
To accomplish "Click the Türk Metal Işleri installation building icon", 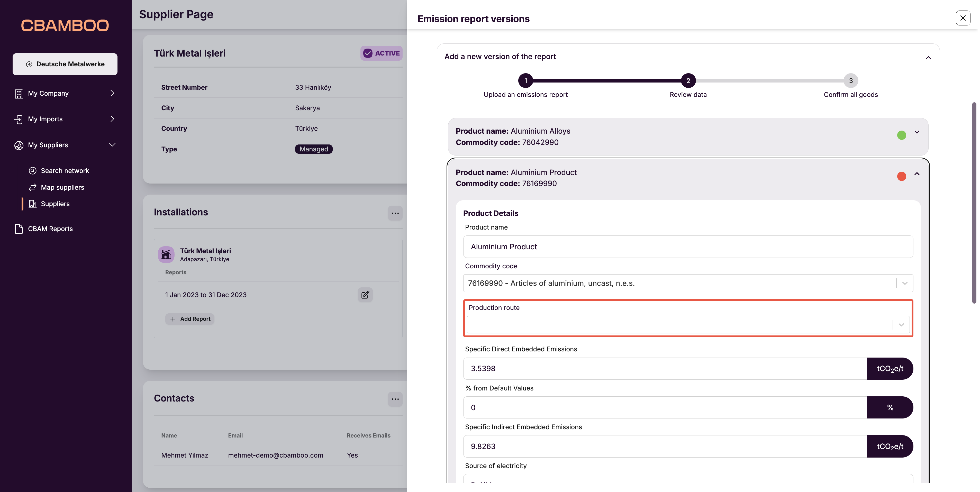I will pos(166,254).
